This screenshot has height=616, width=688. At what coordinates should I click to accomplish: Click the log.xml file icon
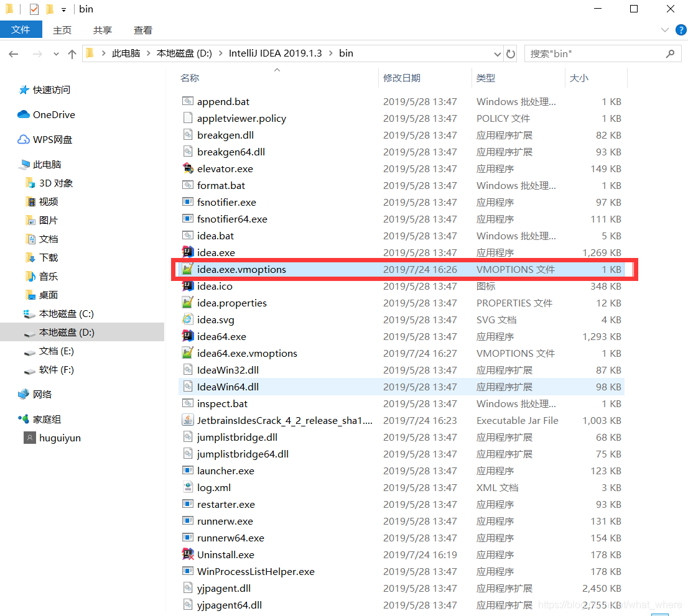coord(188,487)
